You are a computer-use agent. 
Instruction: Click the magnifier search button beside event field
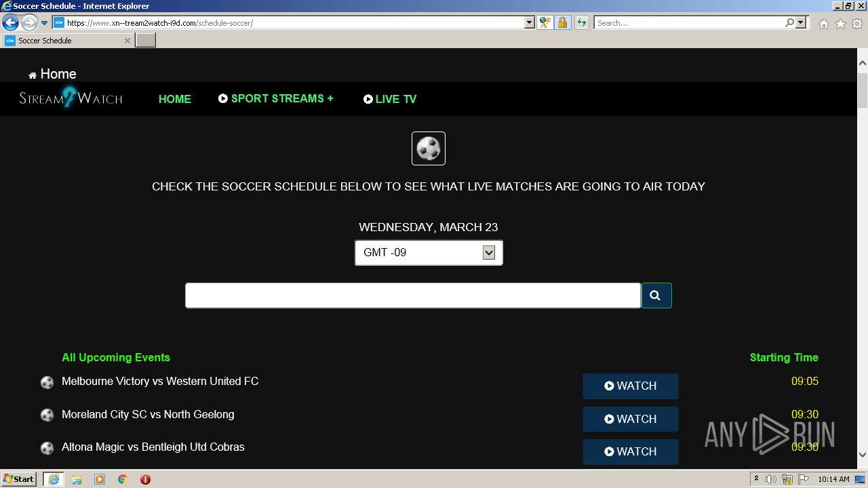pos(656,296)
